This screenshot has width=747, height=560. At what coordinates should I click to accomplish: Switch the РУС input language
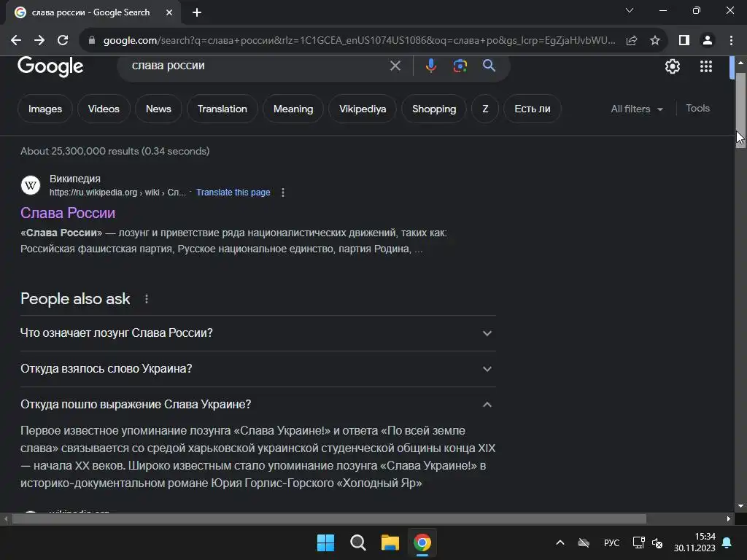[x=612, y=542]
